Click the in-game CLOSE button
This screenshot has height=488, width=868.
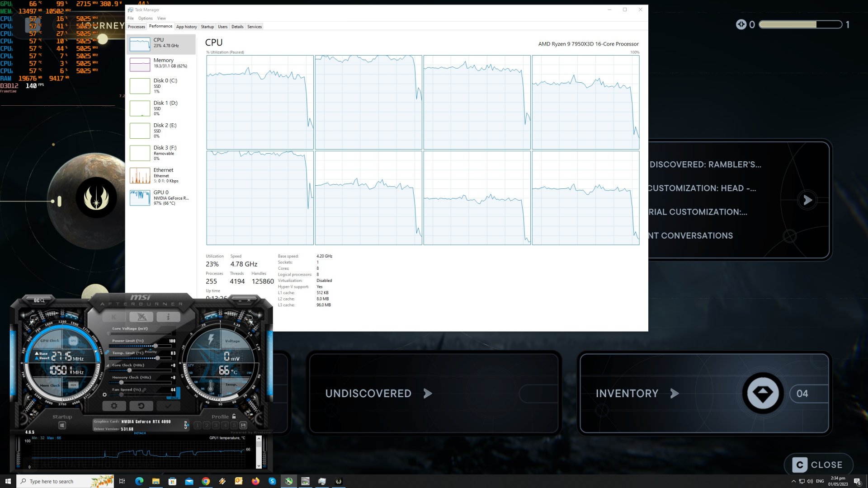[818, 465]
